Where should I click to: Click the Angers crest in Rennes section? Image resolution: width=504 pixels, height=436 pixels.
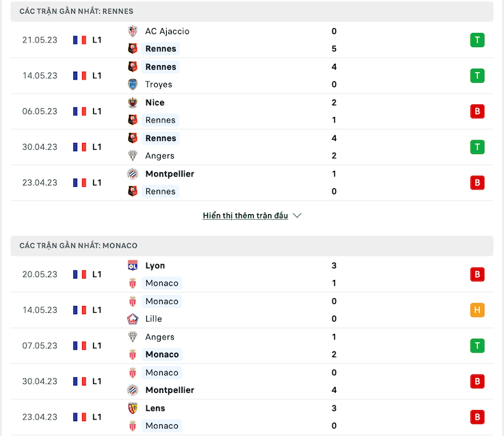[x=133, y=156]
